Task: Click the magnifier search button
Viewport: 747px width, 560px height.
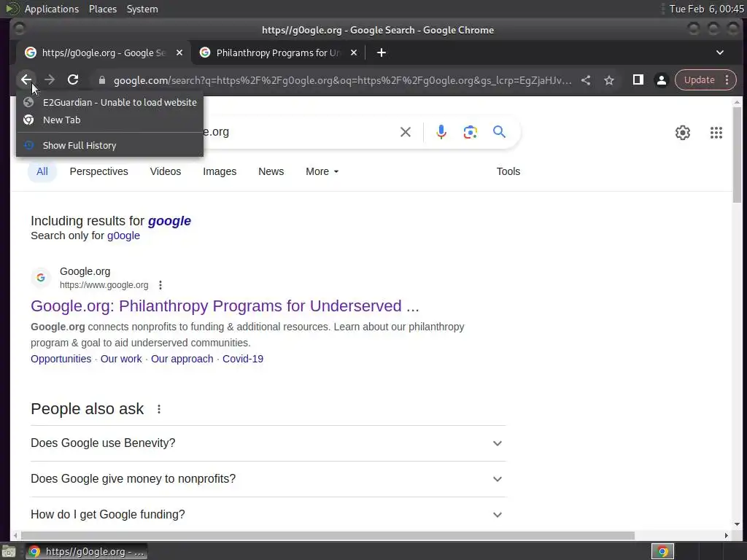Action: click(x=499, y=131)
